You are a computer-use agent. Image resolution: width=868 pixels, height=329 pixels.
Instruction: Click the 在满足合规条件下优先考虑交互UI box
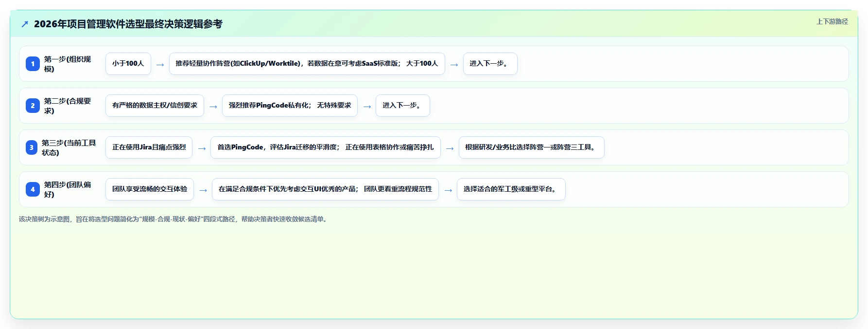(x=325, y=189)
